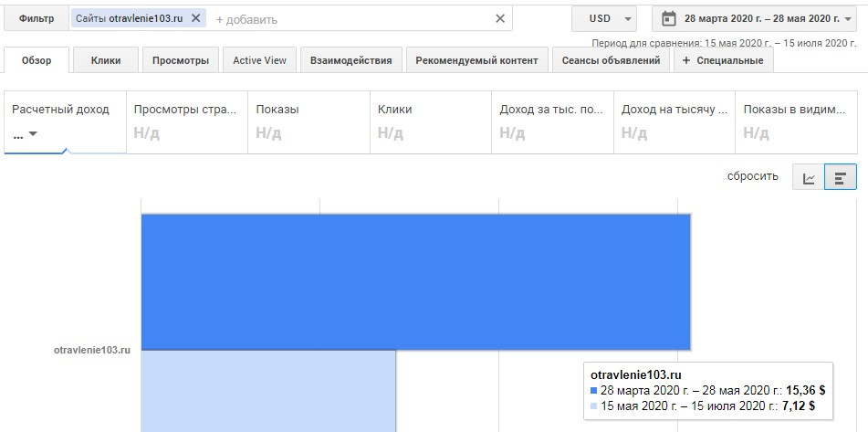Switch to line chart view

[x=809, y=177]
